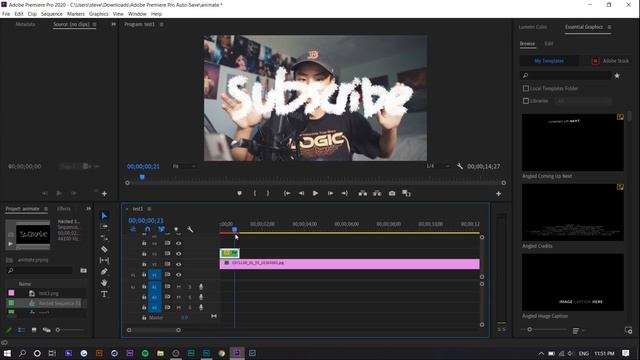Screen dimensions: 640x360
Task: Go to Out point in Program monitor
Action: point(344,193)
